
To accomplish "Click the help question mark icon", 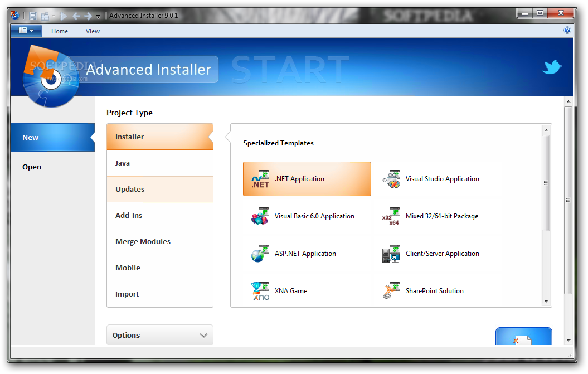I will (x=567, y=31).
